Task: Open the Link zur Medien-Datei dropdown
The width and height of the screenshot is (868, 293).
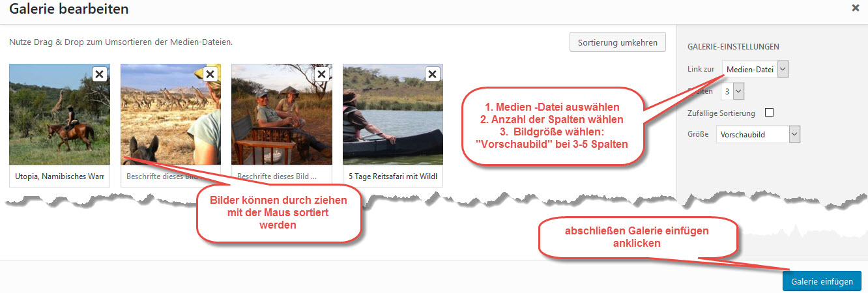Action: (x=755, y=69)
